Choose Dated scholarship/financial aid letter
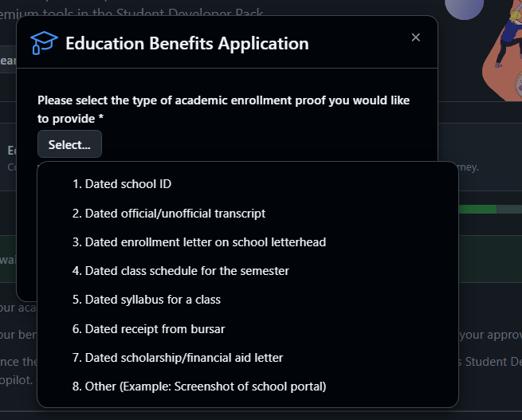The width and height of the screenshot is (522, 420). click(x=248, y=358)
